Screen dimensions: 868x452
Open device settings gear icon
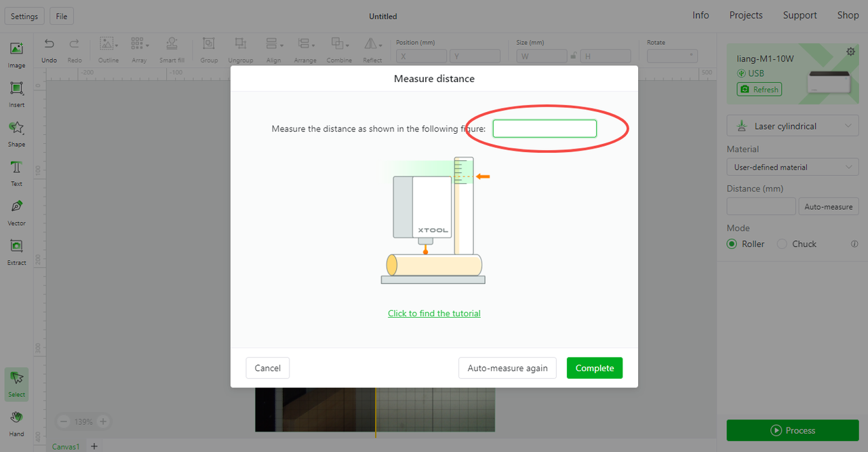coord(850,52)
